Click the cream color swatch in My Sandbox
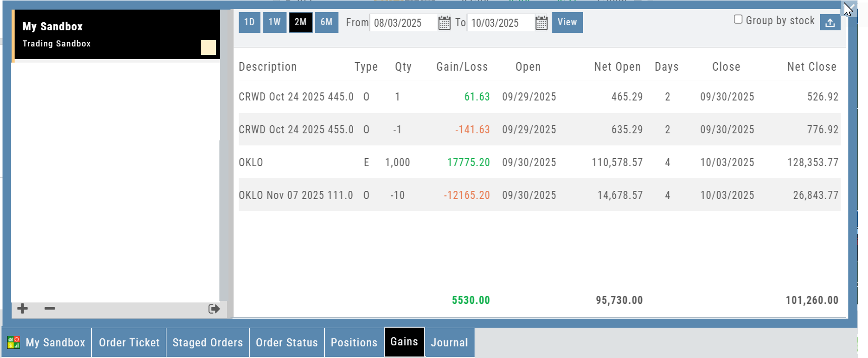868x358 pixels. click(208, 47)
